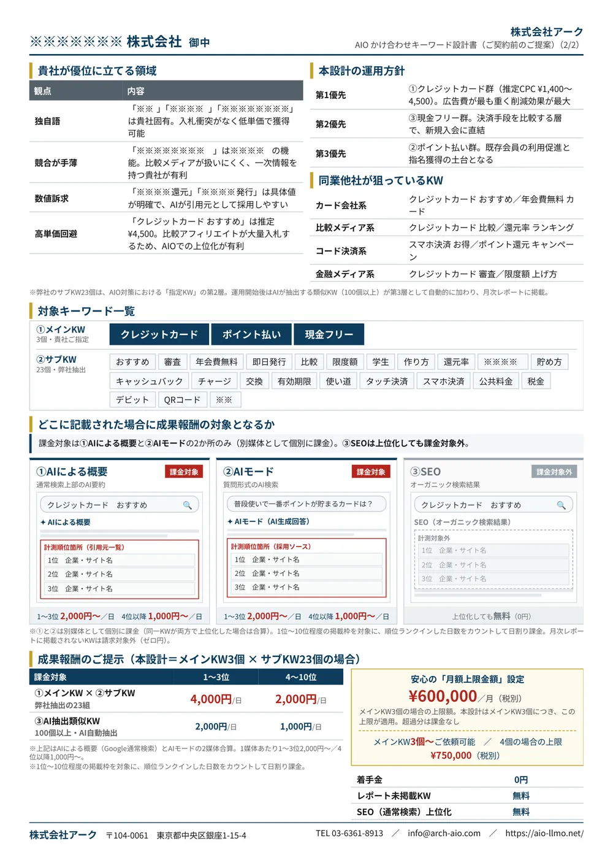Click the 比較 sub-keyword tag

310,362
